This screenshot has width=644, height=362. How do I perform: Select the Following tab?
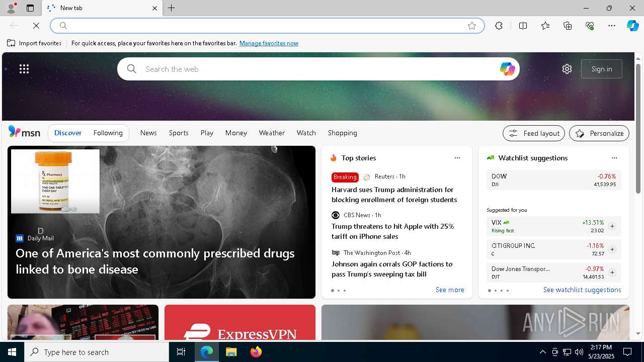pyautogui.click(x=108, y=133)
